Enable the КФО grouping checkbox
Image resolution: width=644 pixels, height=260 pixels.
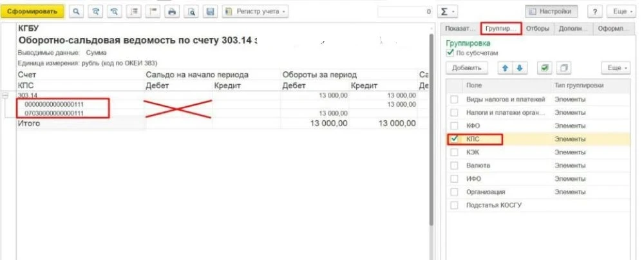[454, 125]
